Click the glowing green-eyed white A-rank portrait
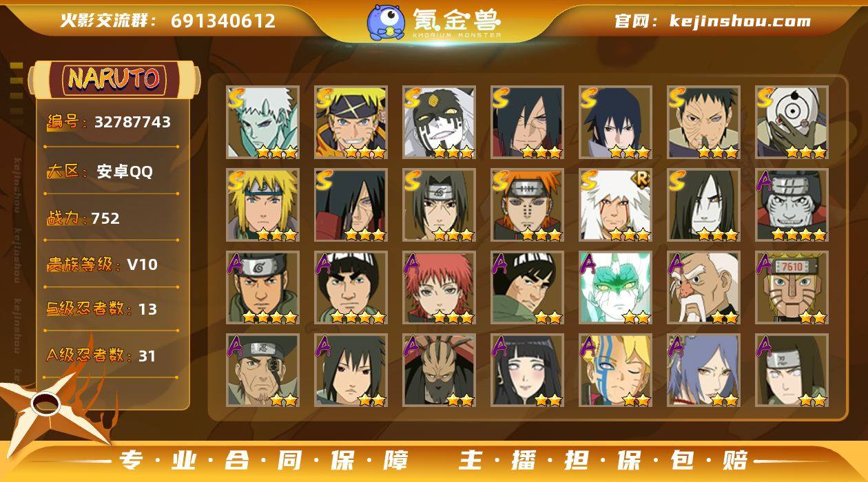Viewport: 868px width, 482px height. 615,288
